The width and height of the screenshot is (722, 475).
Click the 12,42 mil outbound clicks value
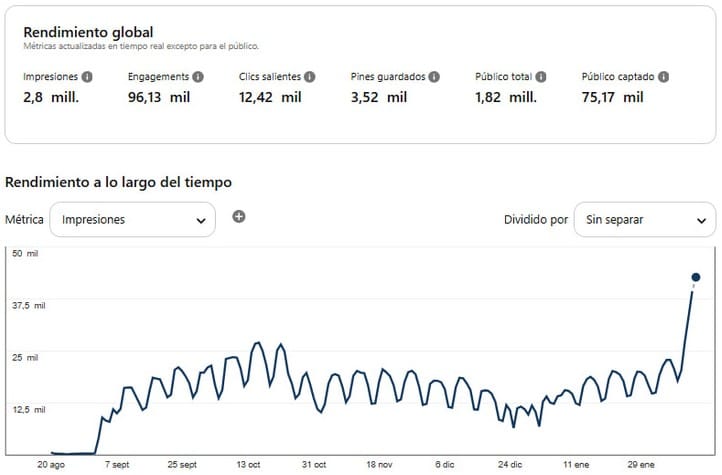[x=270, y=97]
